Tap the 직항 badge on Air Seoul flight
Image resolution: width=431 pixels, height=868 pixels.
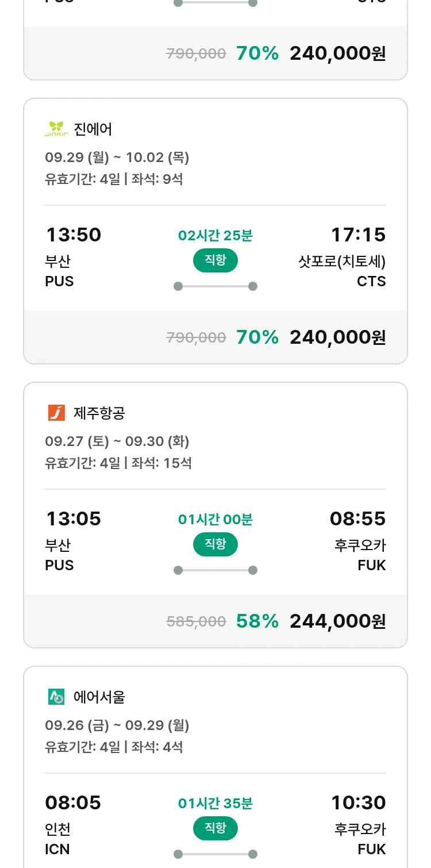215,828
